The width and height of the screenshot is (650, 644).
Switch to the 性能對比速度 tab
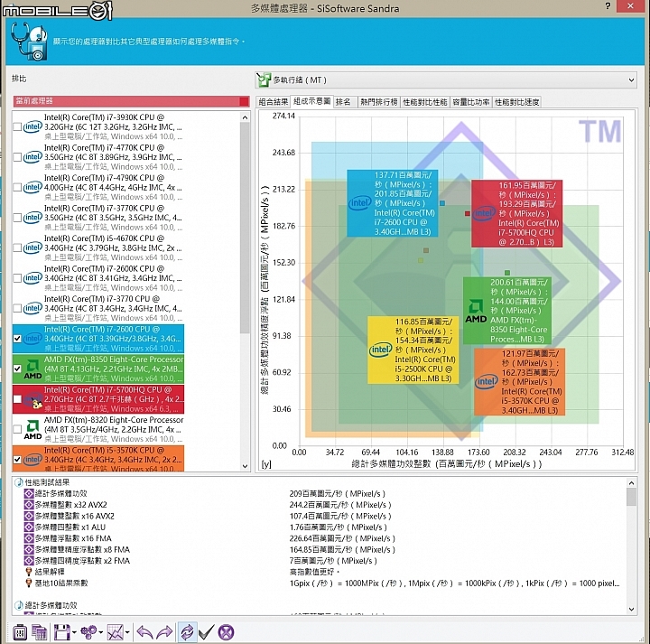[x=517, y=102]
